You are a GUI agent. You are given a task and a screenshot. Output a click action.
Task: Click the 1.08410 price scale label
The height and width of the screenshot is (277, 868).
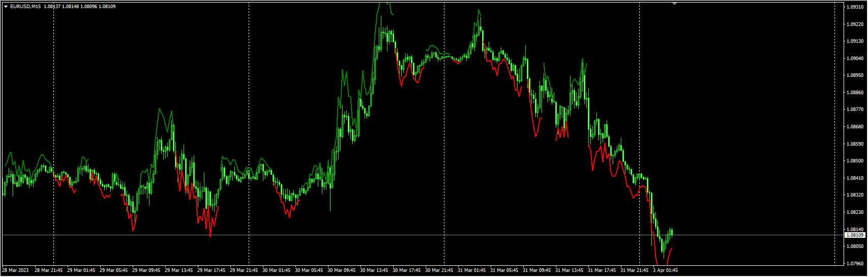(x=856, y=178)
